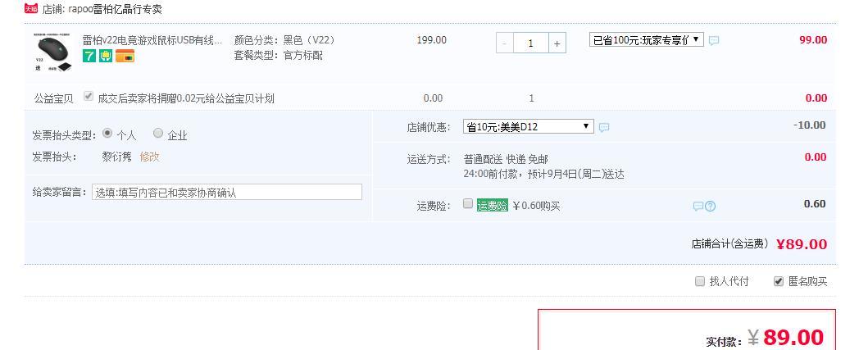
Task: Click the comment bubble icon in the 运费险 row
Action: (x=698, y=207)
